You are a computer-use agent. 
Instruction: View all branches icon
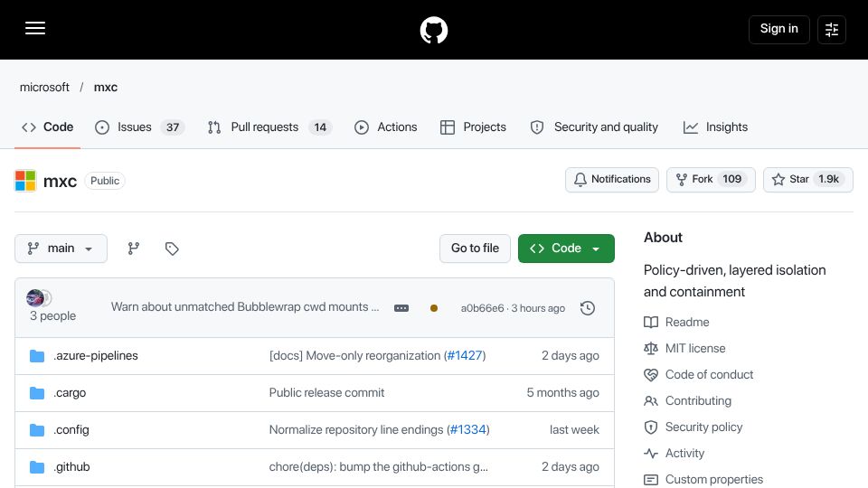pyautogui.click(x=134, y=249)
